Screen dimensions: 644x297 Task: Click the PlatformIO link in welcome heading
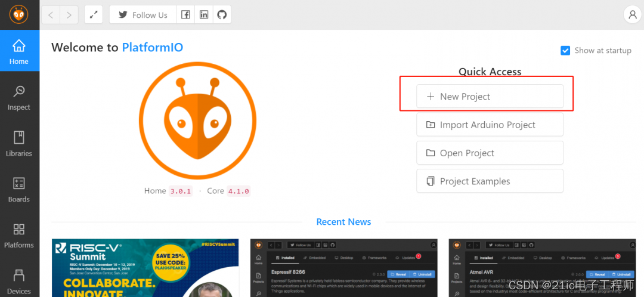pos(153,48)
